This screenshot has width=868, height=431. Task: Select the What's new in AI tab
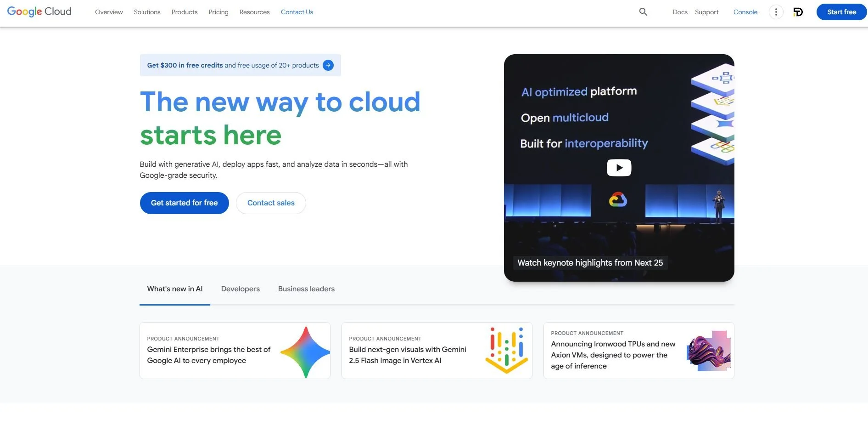tap(174, 289)
